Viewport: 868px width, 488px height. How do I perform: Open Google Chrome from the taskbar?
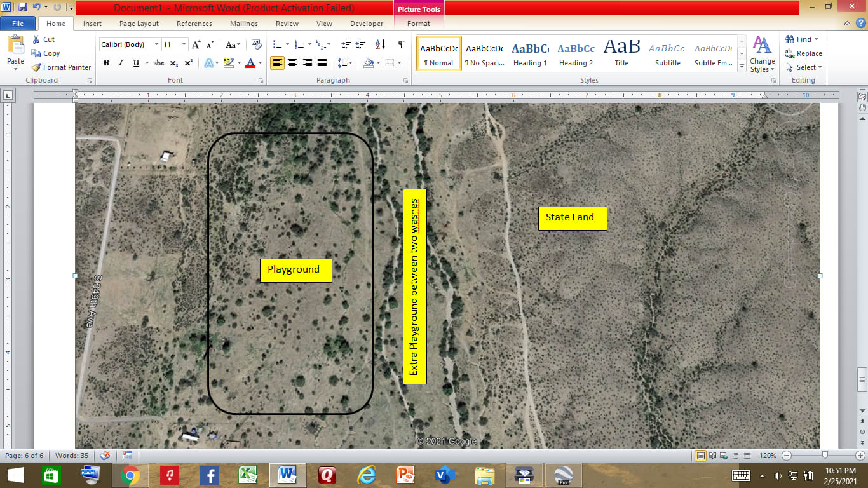pyautogui.click(x=130, y=475)
